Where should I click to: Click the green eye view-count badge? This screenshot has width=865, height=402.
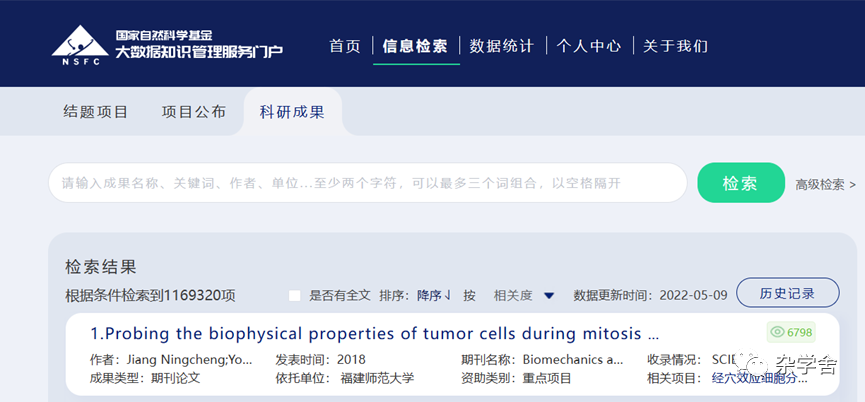coord(790,332)
